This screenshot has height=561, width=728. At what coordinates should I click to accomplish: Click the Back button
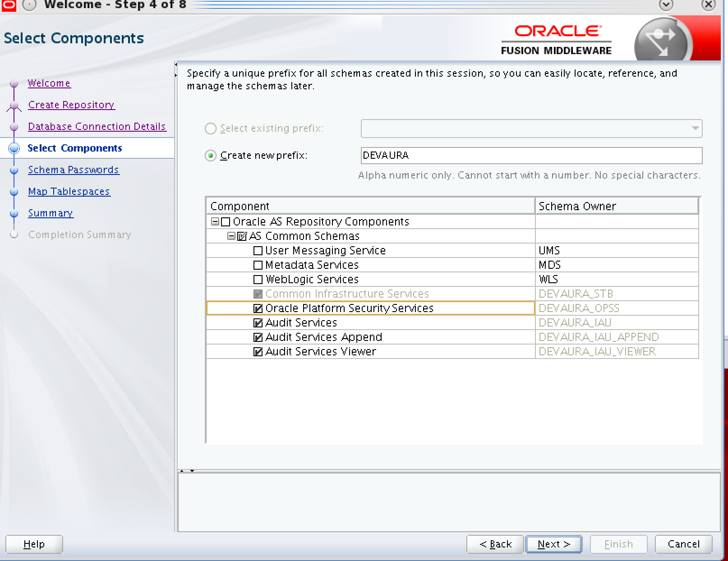coord(495,544)
